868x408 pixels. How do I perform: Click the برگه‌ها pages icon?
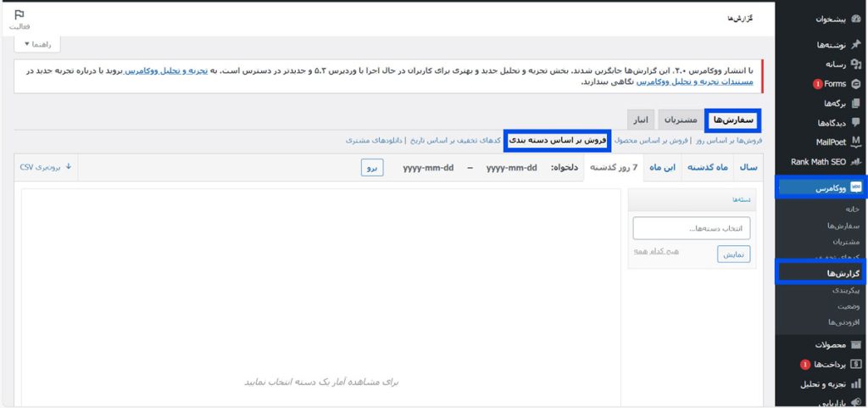point(856,103)
